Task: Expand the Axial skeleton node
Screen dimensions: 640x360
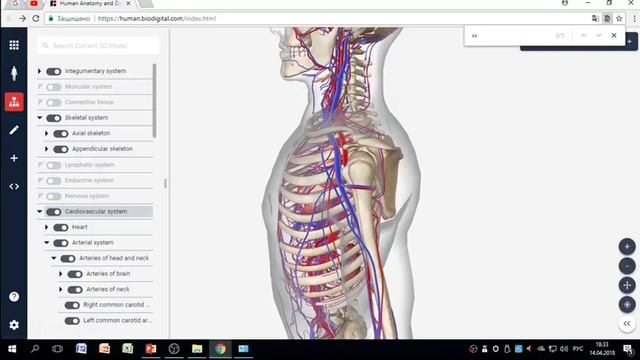Action: coord(46,133)
